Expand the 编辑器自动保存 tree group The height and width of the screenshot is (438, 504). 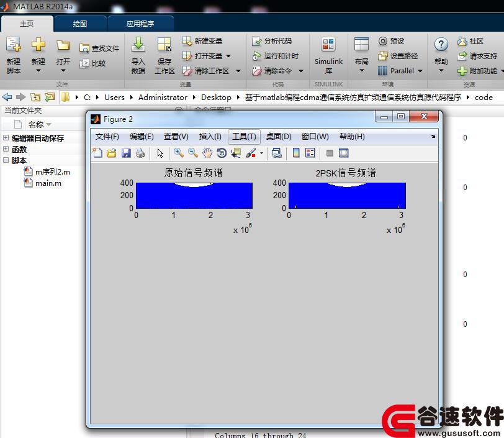[x=6, y=138]
